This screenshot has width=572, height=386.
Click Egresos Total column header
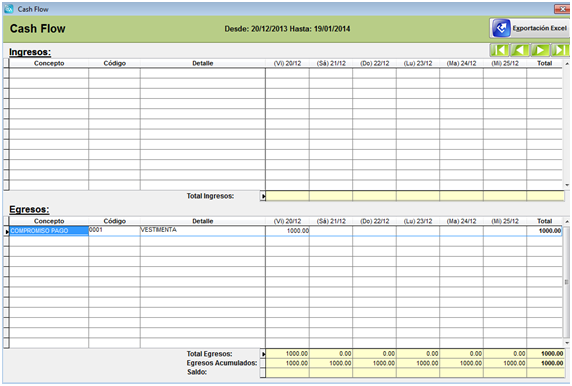[544, 221]
